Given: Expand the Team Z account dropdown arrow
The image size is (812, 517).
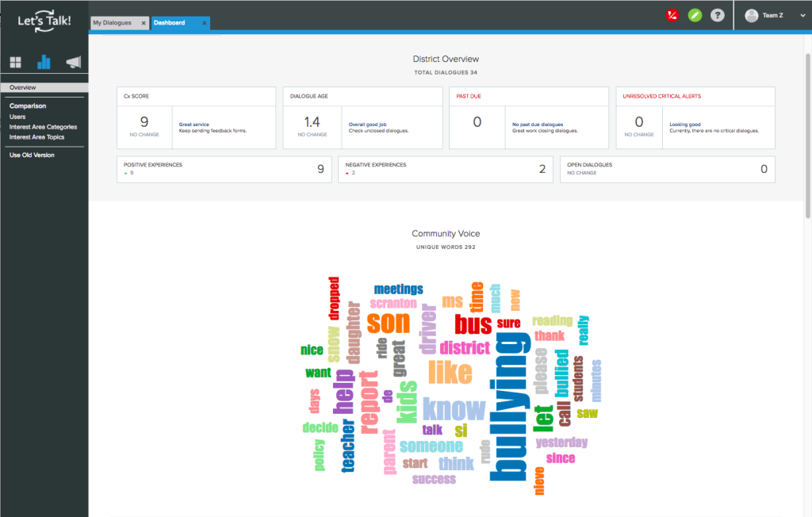Looking at the screenshot, I should (801, 15).
